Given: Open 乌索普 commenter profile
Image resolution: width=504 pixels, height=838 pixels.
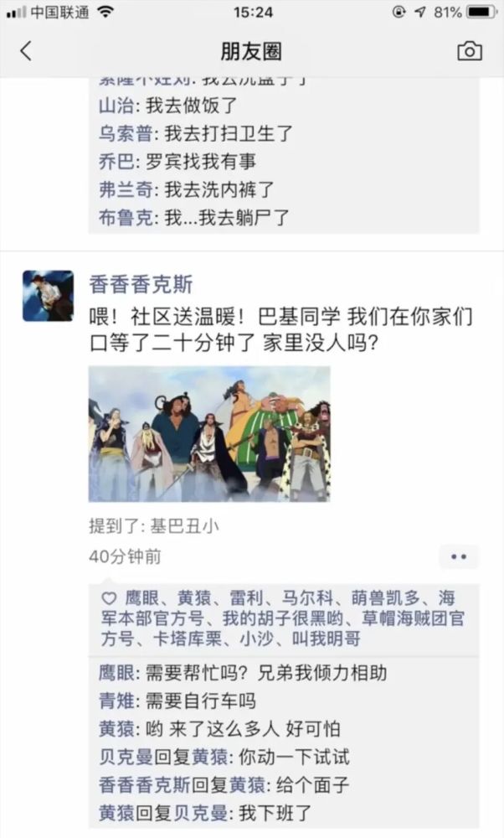Looking at the screenshot, I should (126, 133).
